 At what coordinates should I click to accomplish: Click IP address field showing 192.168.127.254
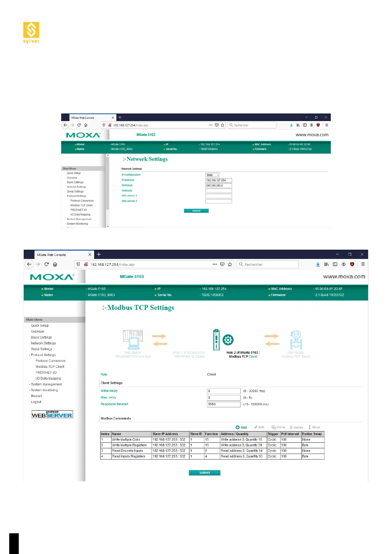[x=219, y=180]
